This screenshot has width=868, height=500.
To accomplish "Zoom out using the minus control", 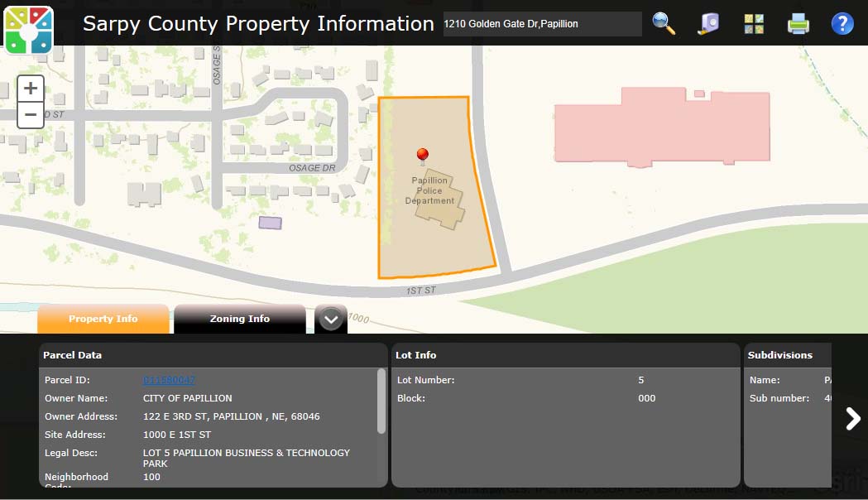I will 30,114.
